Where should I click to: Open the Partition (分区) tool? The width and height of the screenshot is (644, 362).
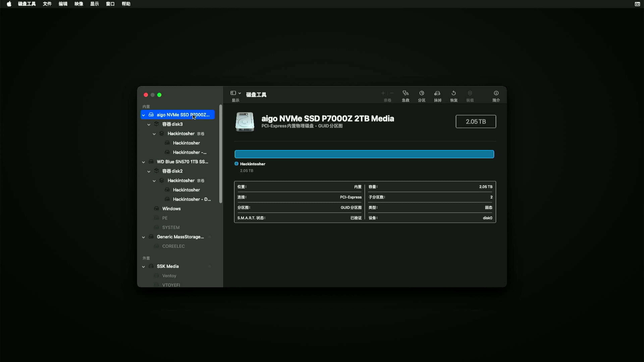(421, 96)
